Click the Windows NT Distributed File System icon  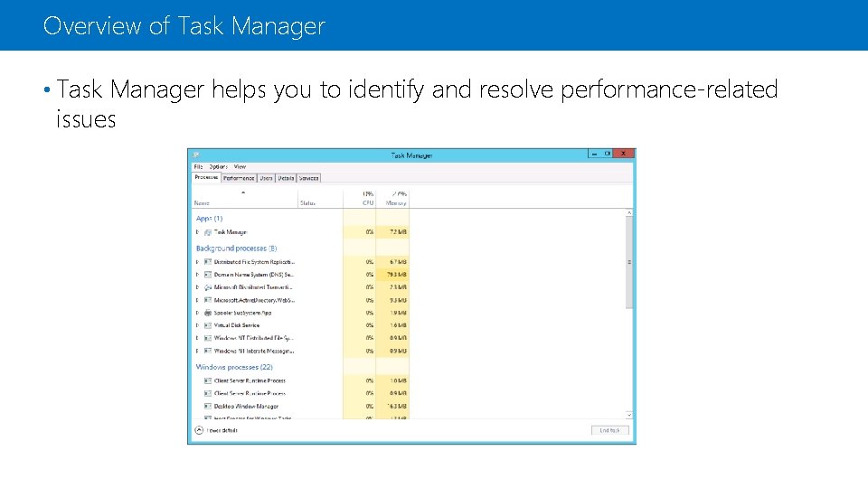tap(208, 338)
